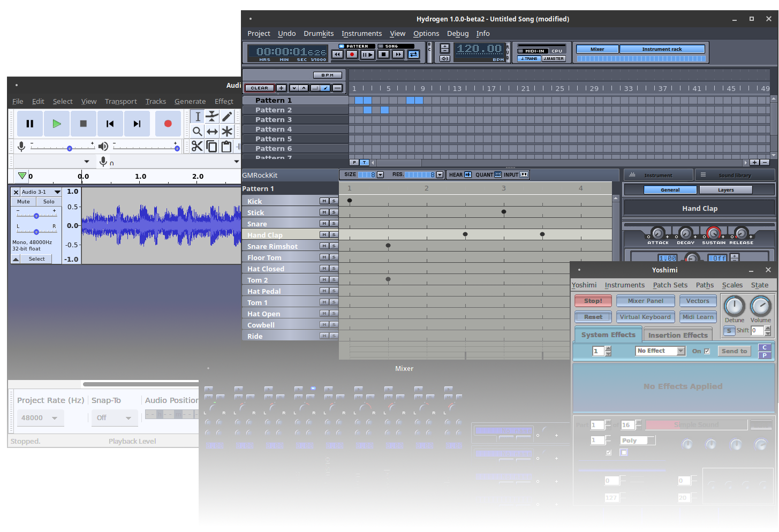Select Pattern 3 in the song editor
Screen dimensions: 779x532
pos(273,120)
